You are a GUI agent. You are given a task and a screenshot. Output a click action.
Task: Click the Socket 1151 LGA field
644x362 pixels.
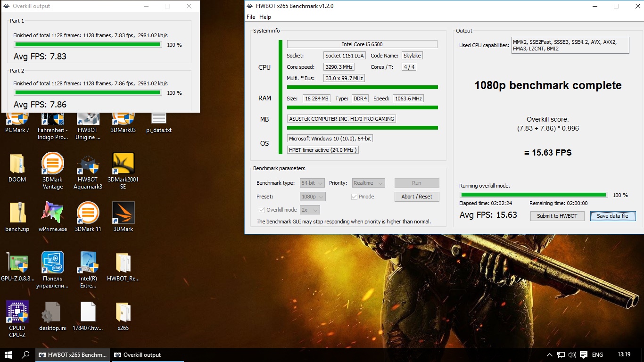coord(345,56)
